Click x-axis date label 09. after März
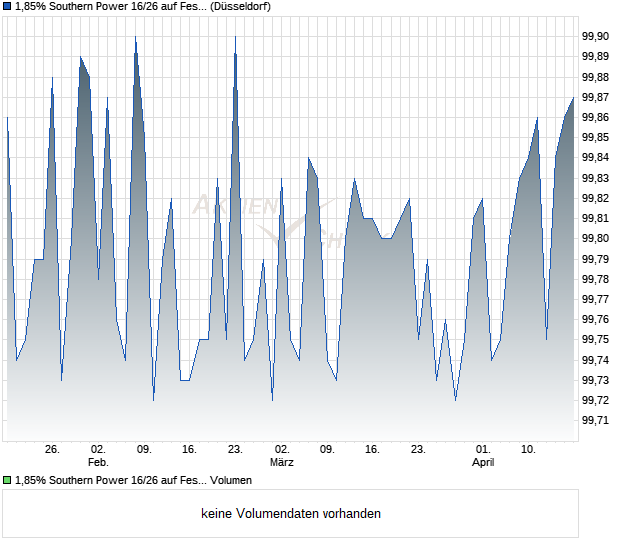Viewport: 620px width, 546px height. tap(327, 450)
